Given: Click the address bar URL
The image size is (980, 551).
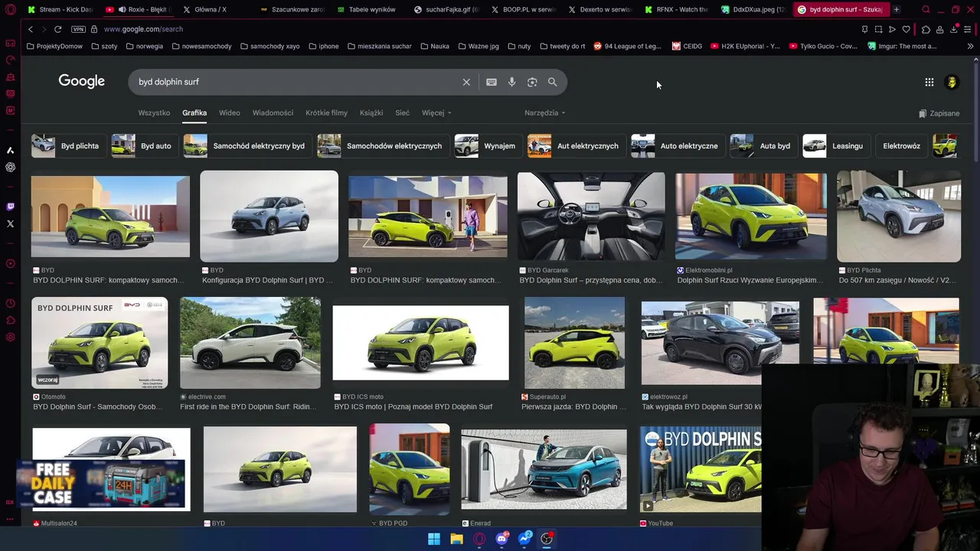Looking at the screenshot, I should (143, 29).
